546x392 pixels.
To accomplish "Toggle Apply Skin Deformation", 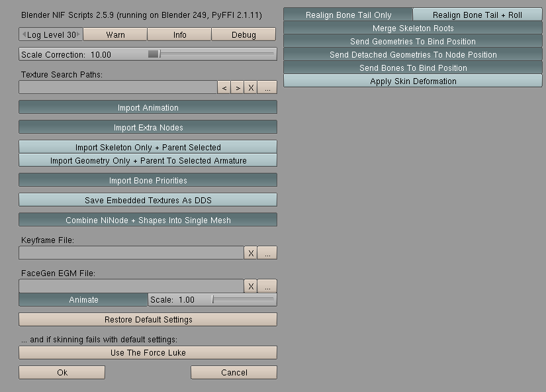I will pos(413,81).
